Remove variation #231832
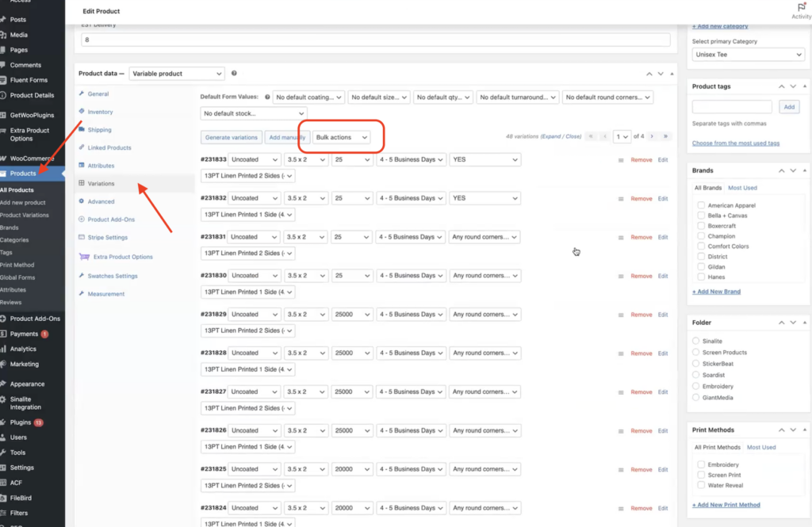Image resolution: width=812 pixels, height=527 pixels. [641, 199]
